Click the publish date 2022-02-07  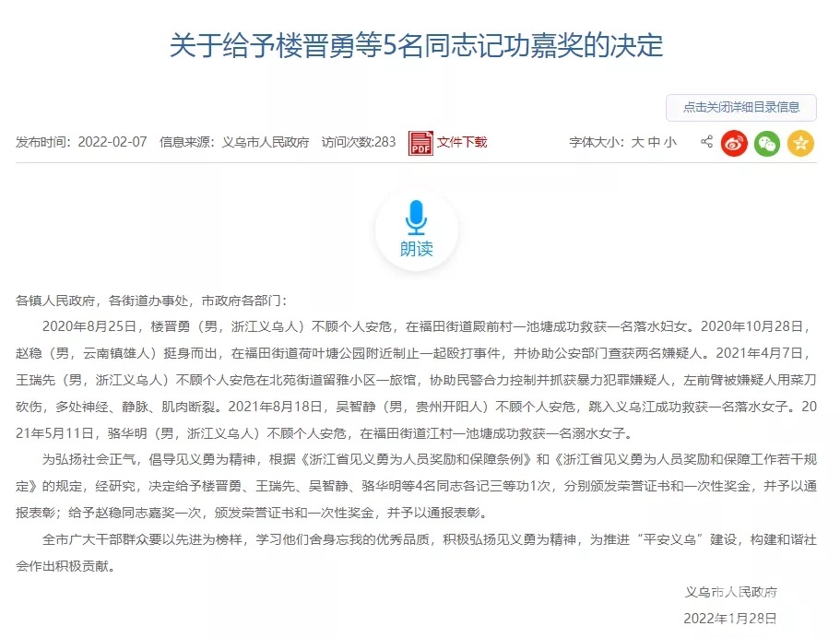click(x=112, y=142)
